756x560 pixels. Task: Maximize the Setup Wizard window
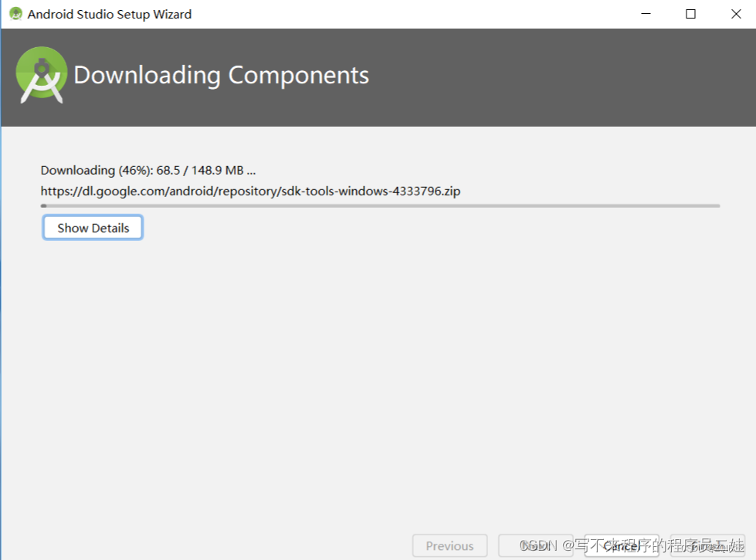tap(690, 14)
